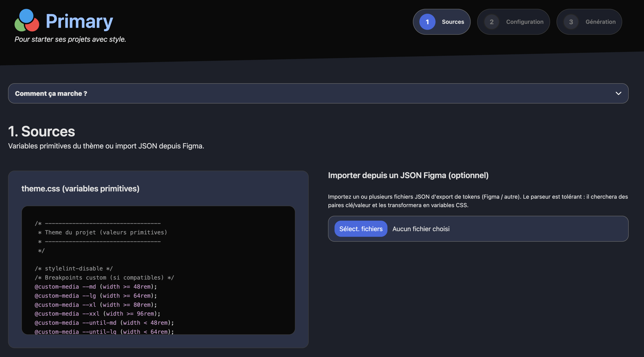Screen dimensions: 644x357
Task: Click the step 2 numbered circle
Action: [491, 22]
